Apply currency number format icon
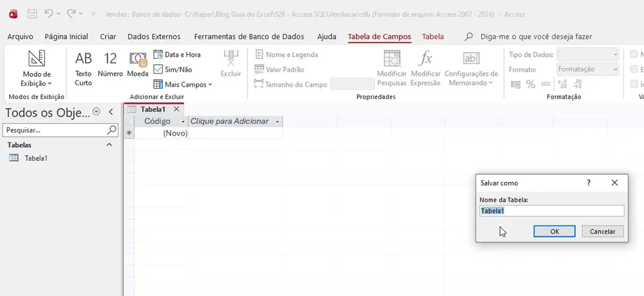 [516, 84]
